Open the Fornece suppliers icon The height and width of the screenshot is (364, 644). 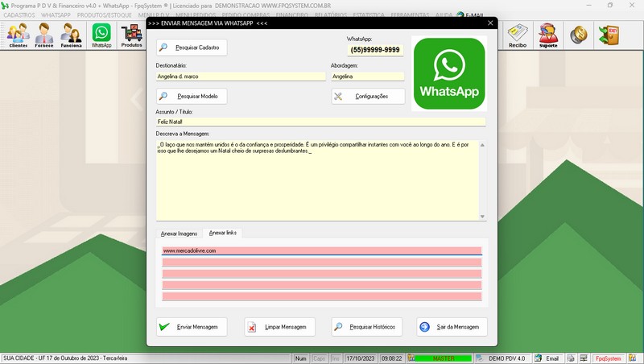coord(44,34)
